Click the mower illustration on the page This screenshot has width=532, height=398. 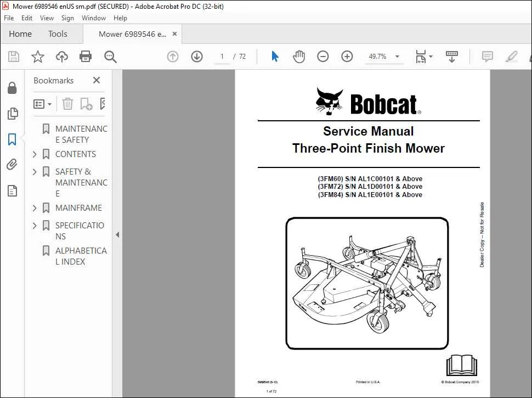pos(367,283)
